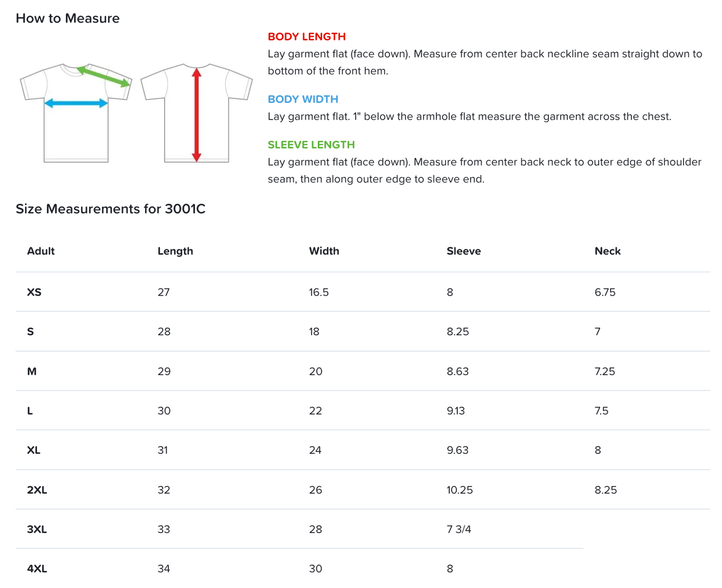This screenshot has height=588, width=722.
Task: Select the XS size row label
Action: coord(34,292)
